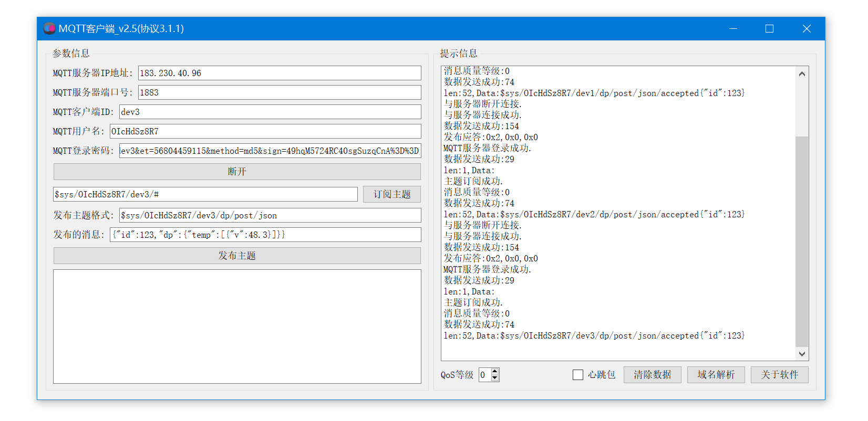Click the MQTT server IP address field
The image size is (868, 421).
(280, 73)
